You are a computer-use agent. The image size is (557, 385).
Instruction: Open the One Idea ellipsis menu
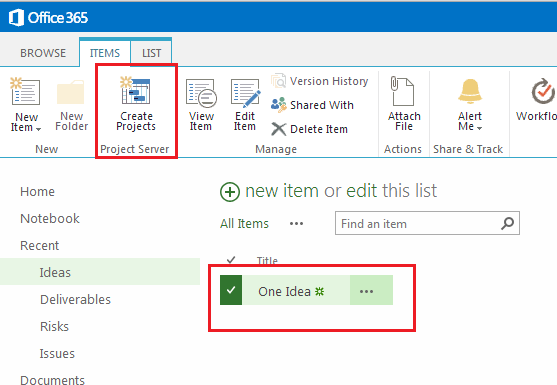point(366,291)
